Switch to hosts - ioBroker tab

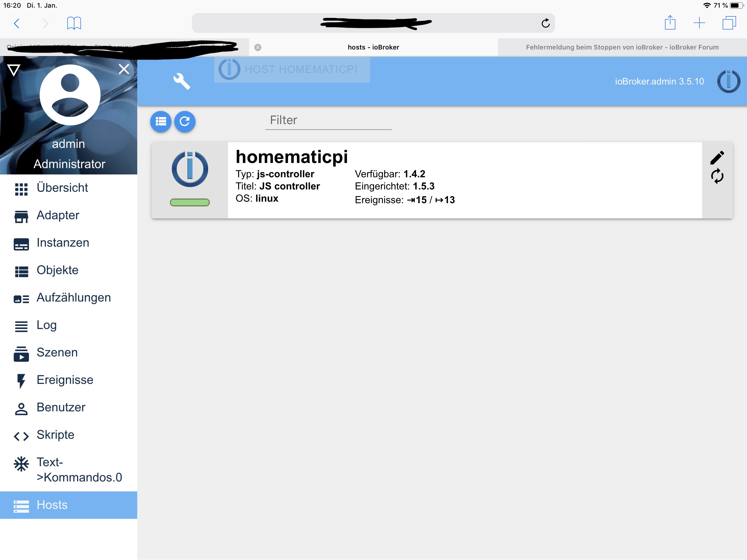(x=373, y=47)
